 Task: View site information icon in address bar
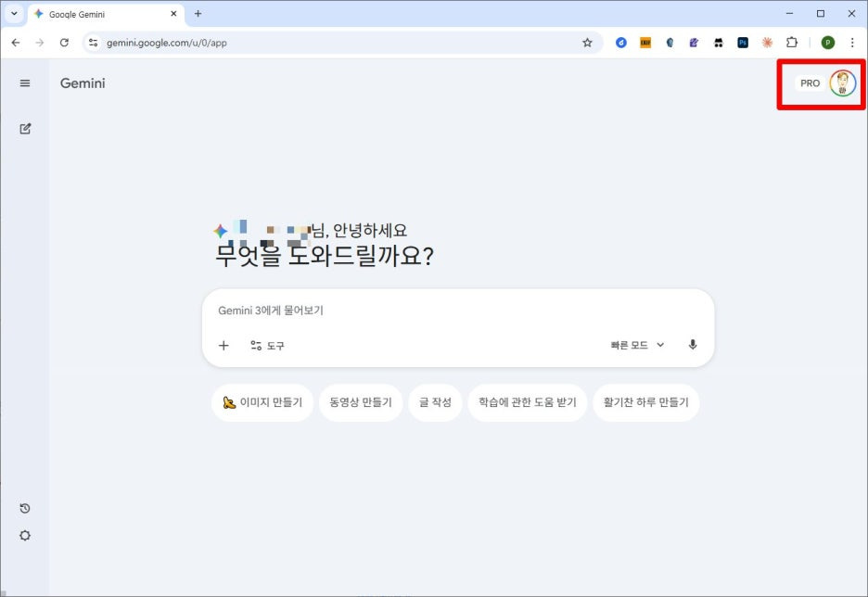coord(93,43)
